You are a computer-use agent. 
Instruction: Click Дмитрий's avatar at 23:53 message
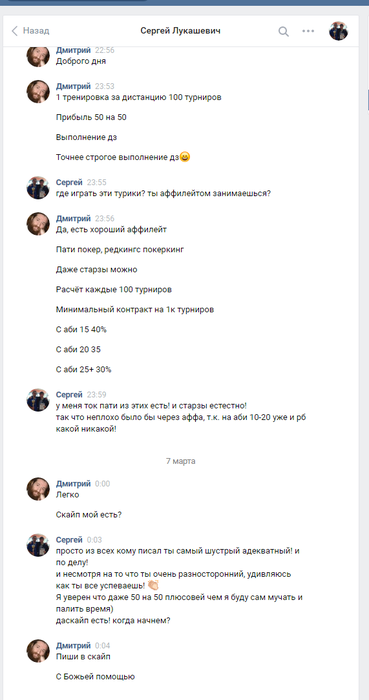[x=38, y=92]
